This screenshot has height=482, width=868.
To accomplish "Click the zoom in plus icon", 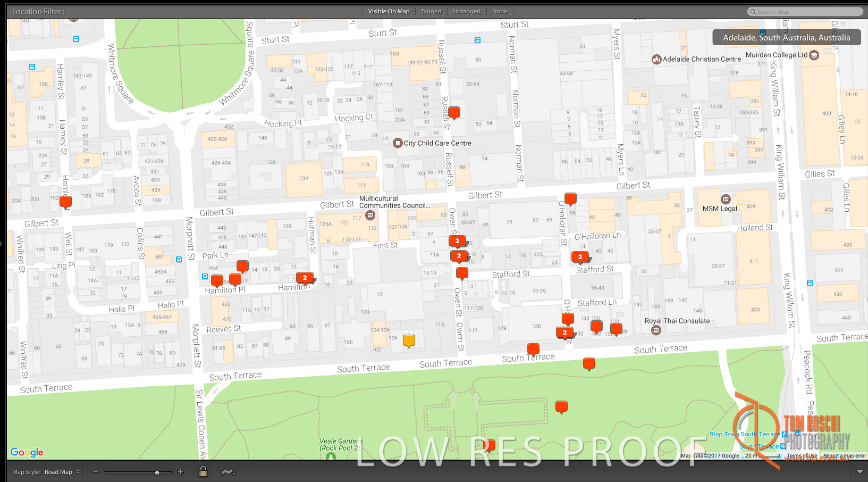I will pyautogui.click(x=181, y=472).
